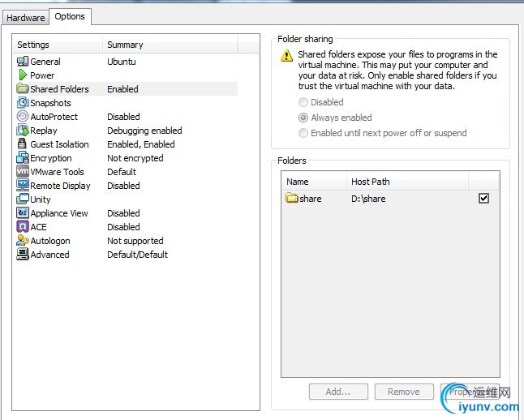
Task: Select the Disabled folder sharing radio button
Action: click(303, 102)
